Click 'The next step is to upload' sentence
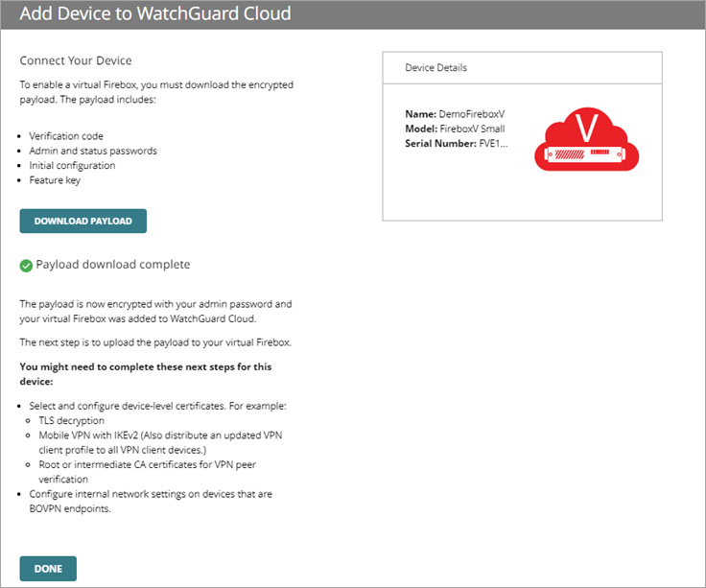 pyautogui.click(x=155, y=342)
